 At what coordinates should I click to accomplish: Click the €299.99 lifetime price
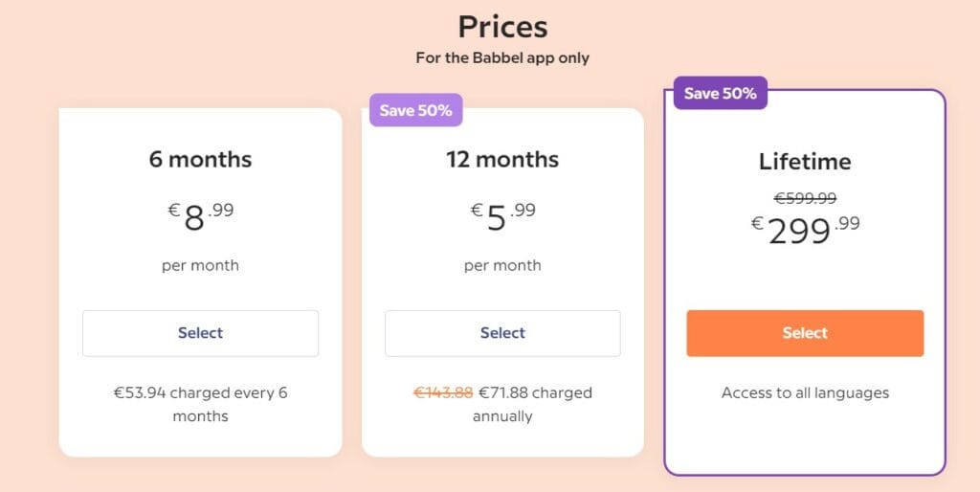pos(805,230)
